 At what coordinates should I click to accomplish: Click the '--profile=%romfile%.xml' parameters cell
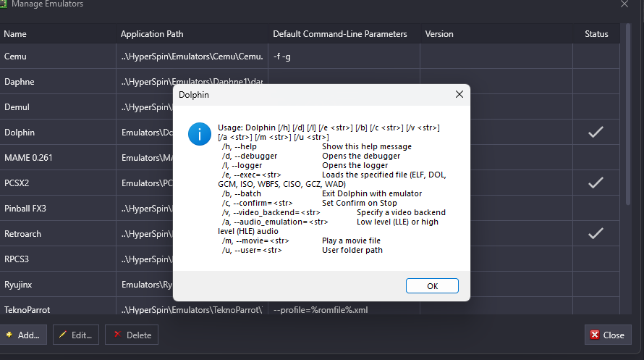[x=344, y=309]
